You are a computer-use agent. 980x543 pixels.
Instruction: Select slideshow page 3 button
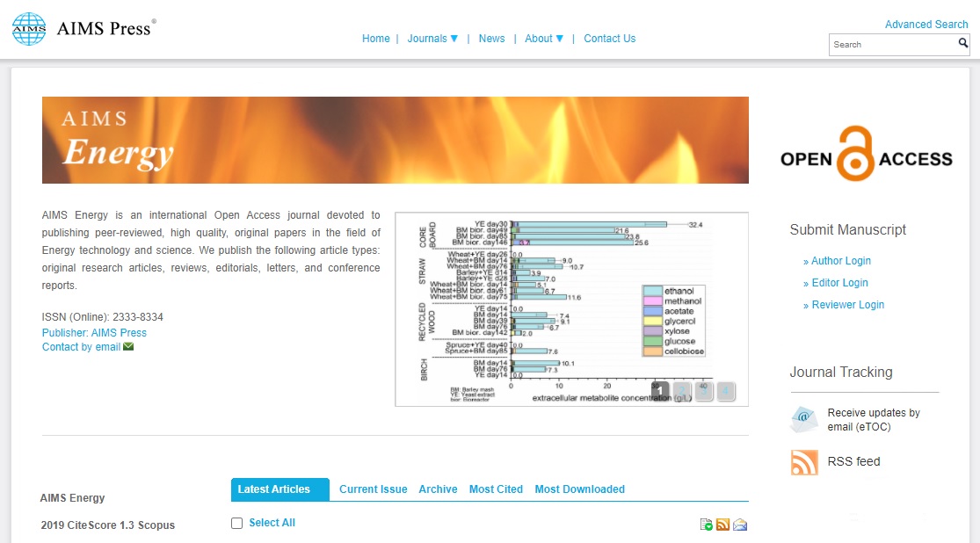coord(704,391)
